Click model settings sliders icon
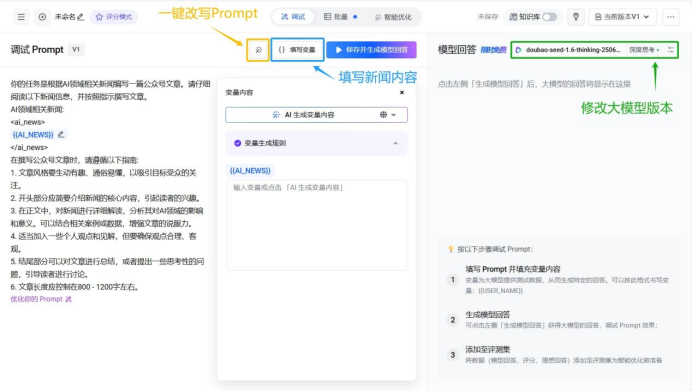The height and width of the screenshot is (392, 692). [x=671, y=50]
